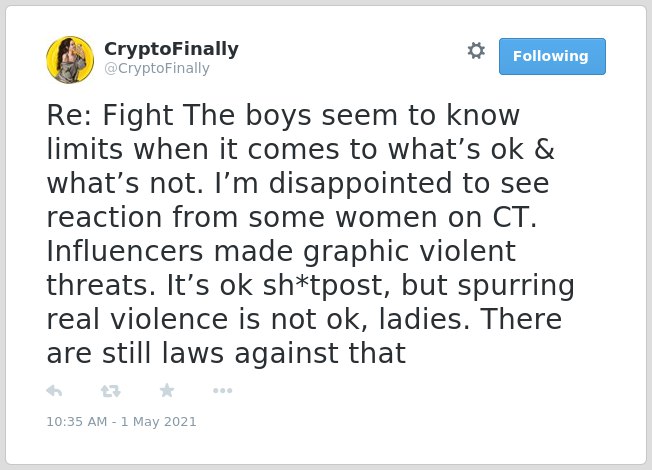This screenshot has width=652, height=470.
Task: Click the tweet text starting 'Re: Fight'
Action: pos(310,234)
